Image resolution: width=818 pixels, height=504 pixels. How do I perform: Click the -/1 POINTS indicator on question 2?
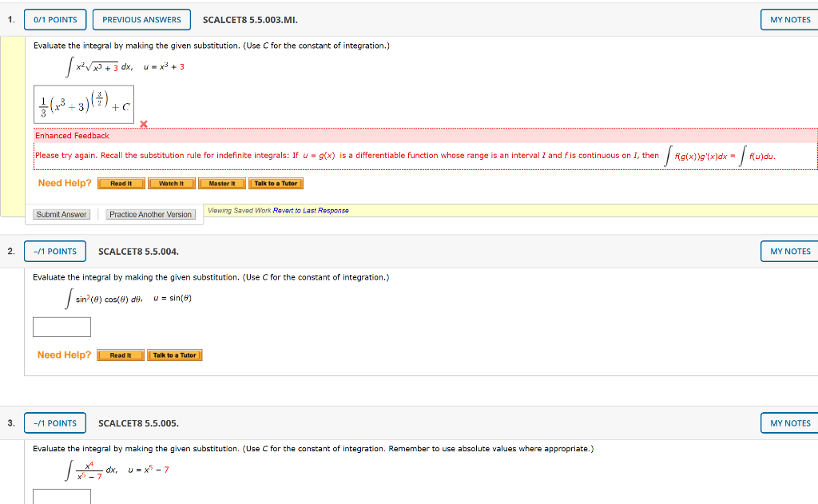(x=54, y=251)
